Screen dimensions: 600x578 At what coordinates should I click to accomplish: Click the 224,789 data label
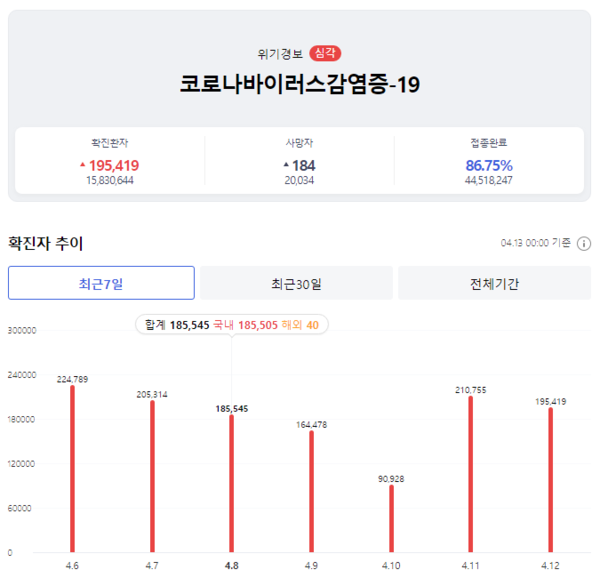click(72, 379)
